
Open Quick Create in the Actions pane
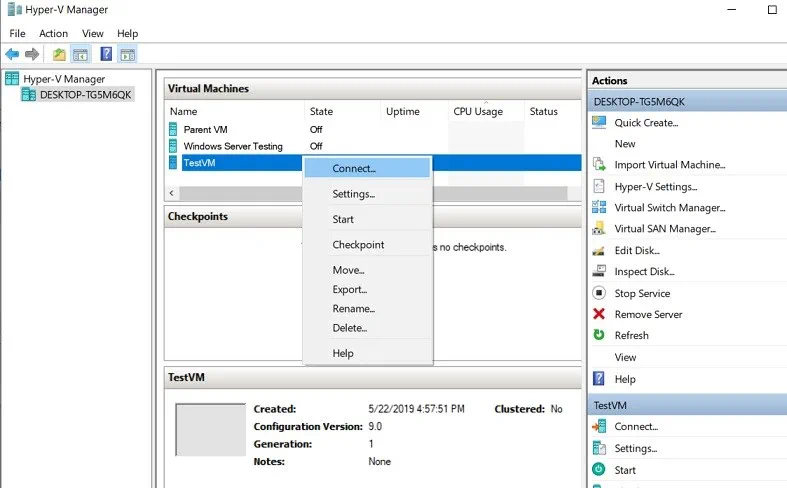(x=646, y=123)
